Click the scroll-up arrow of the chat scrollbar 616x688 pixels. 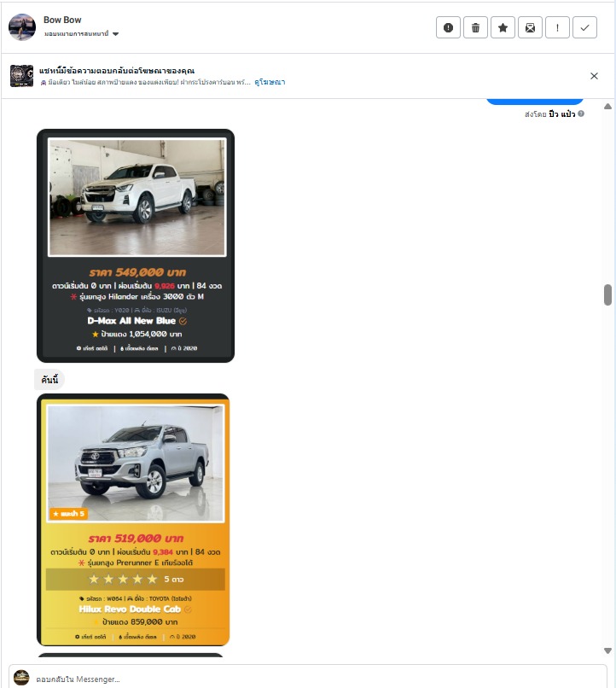pyautogui.click(x=607, y=106)
